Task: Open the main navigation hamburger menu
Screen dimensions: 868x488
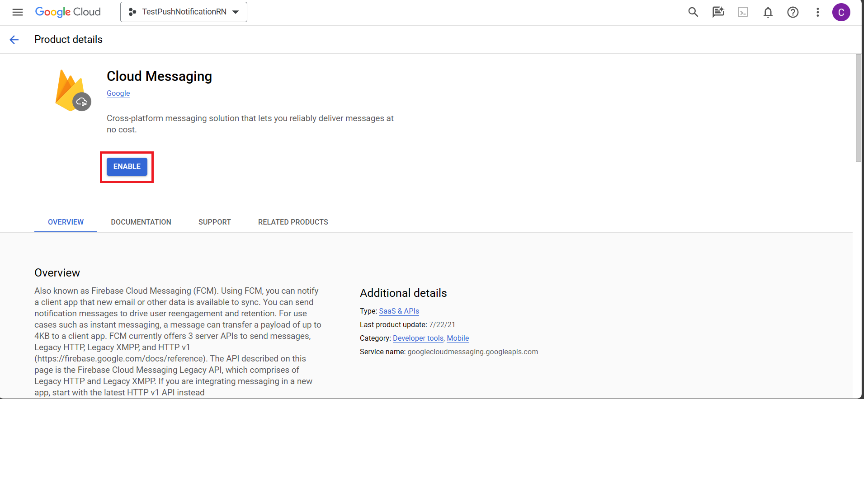Action: (18, 12)
